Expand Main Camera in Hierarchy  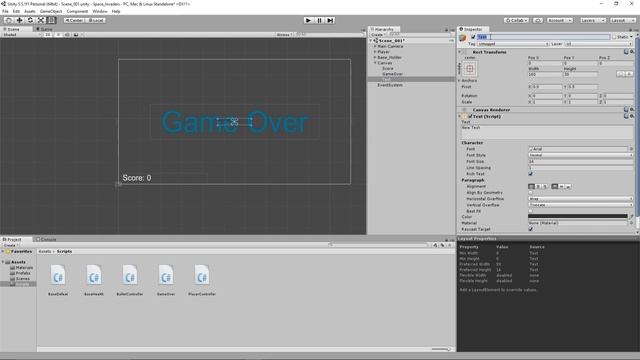(375, 47)
